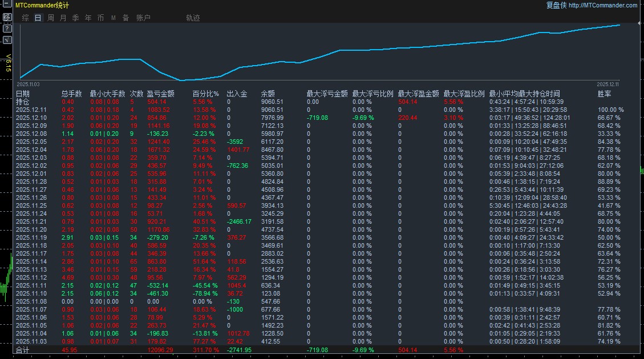The width and height of the screenshot is (644, 359).
Task: Click the 88.89 % win rate cell
Action: (609, 181)
